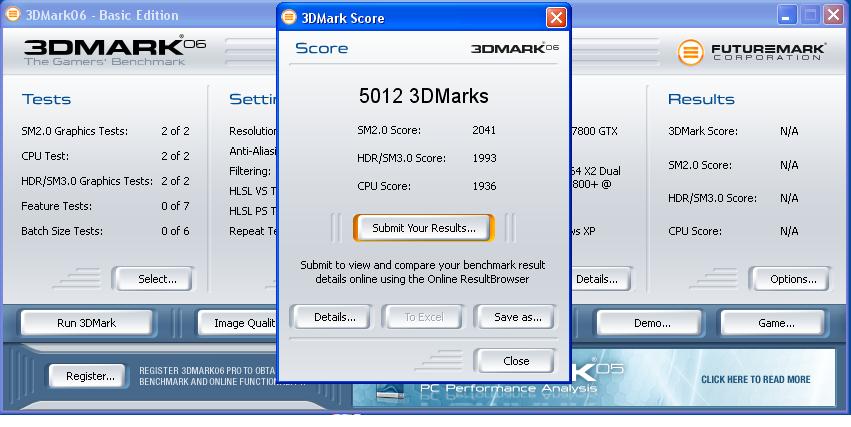This screenshot has width=851, height=427.
Task: Click CPU Score label in Results panel
Action: coord(695,231)
